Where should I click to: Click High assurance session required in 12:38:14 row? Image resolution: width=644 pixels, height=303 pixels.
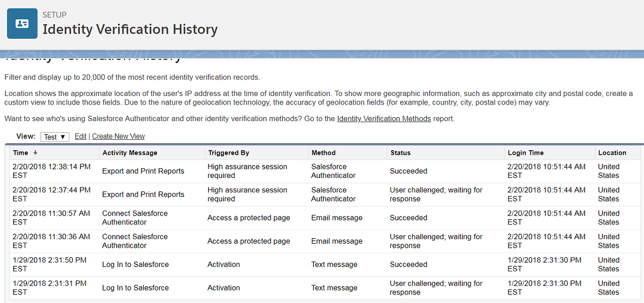(248, 171)
